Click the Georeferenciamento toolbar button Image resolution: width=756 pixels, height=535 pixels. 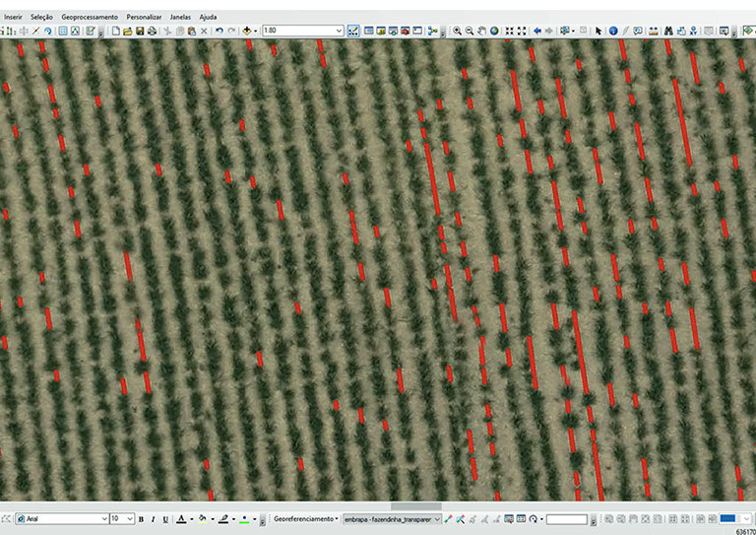305,518
